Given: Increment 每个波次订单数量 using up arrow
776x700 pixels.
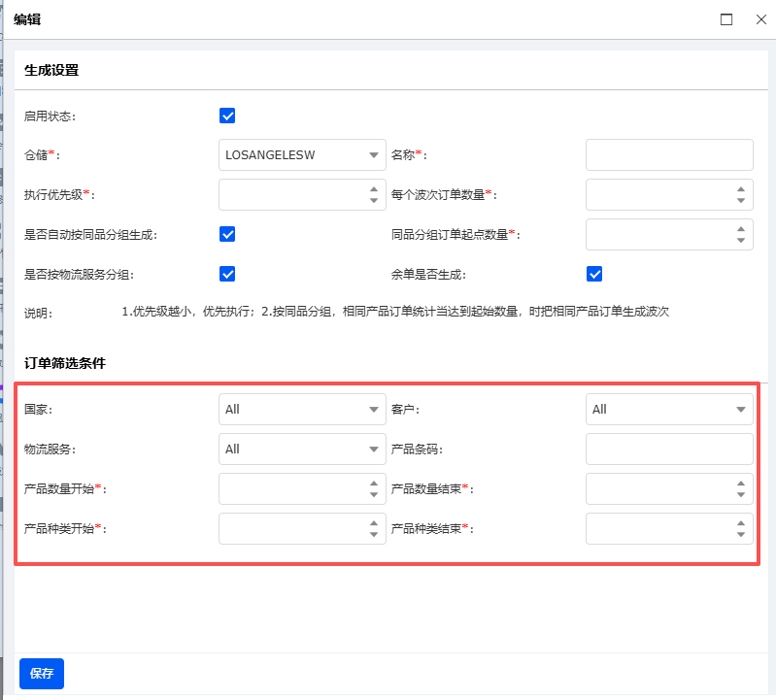Looking at the screenshot, I should (x=741, y=189).
